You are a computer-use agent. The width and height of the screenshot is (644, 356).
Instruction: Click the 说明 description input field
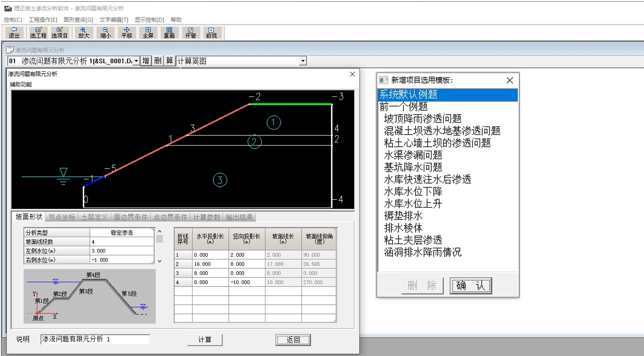point(95,339)
